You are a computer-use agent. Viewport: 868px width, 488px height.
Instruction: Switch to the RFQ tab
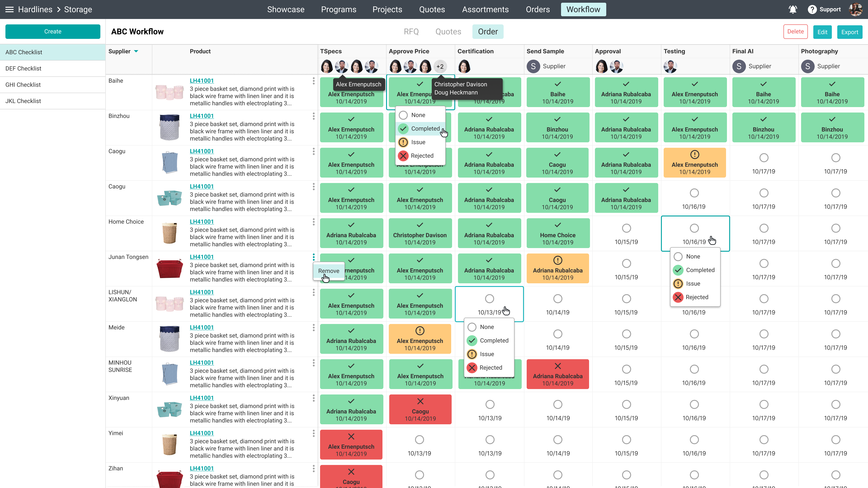click(x=411, y=32)
